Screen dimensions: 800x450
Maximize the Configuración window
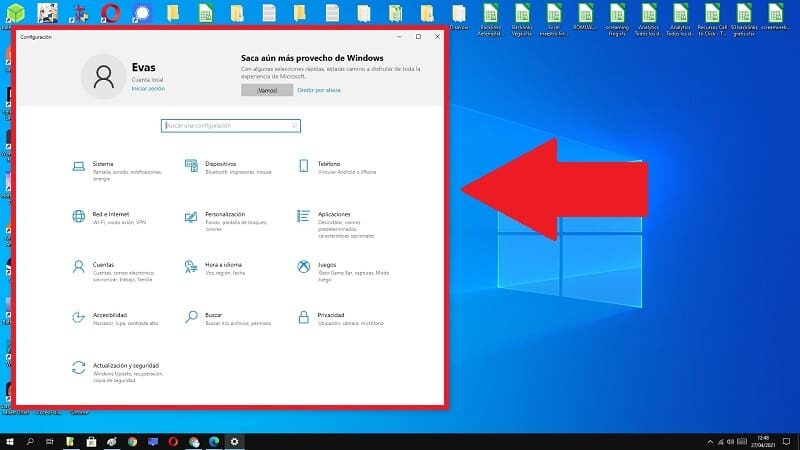pyautogui.click(x=418, y=37)
